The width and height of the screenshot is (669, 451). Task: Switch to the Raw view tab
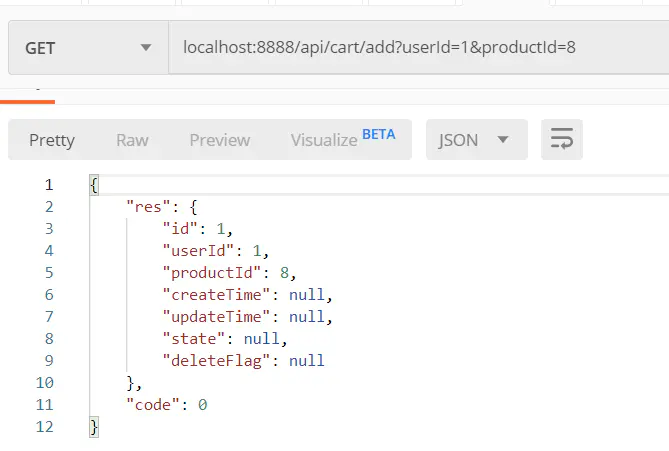pos(132,140)
